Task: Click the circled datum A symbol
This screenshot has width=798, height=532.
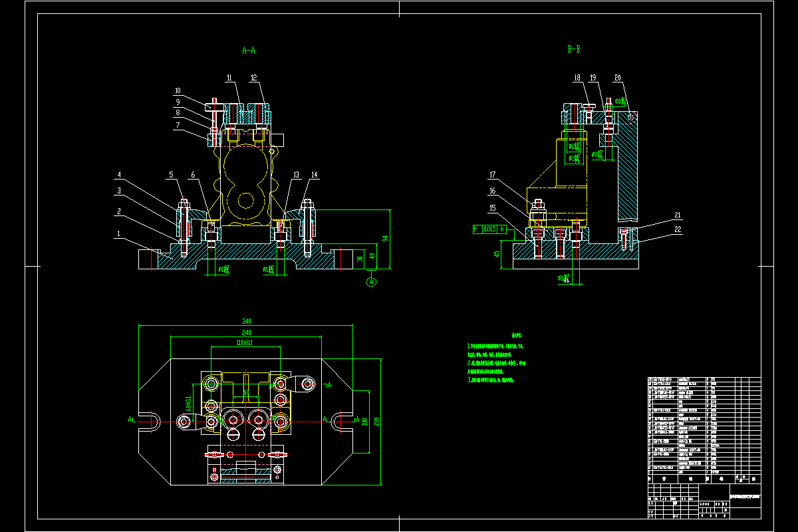Action: pyautogui.click(x=371, y=282)
